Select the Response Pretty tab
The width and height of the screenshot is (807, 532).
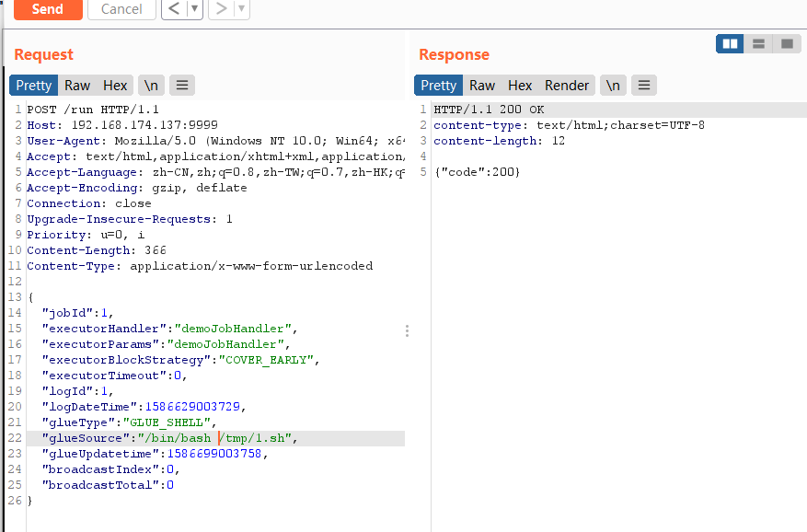439,86
